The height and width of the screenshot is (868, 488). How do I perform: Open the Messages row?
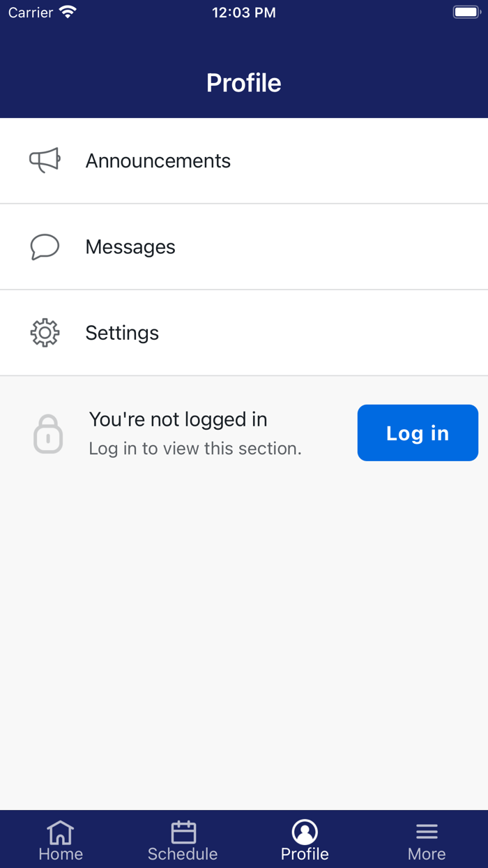(244, 247)
